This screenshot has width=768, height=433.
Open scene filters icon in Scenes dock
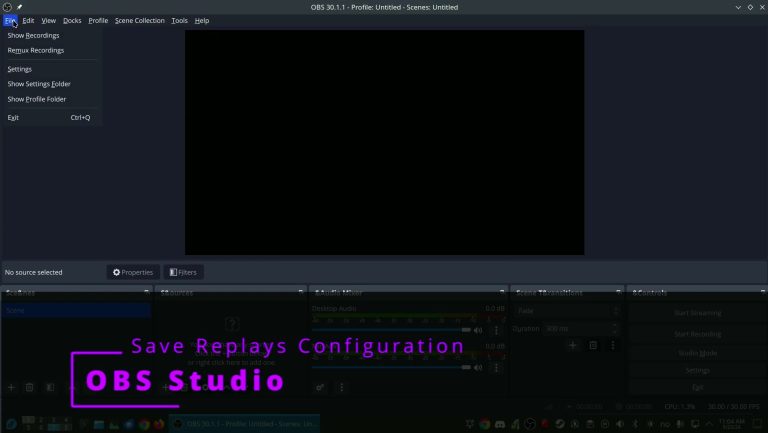point(50,387)
